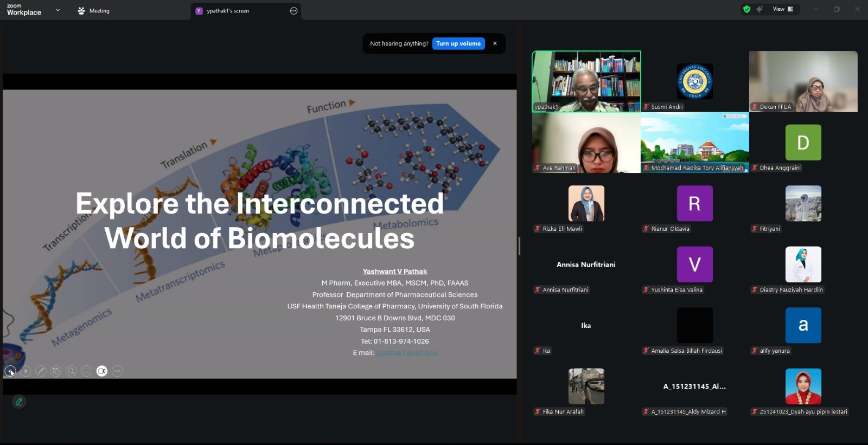Open slideshow more options ellipsis
This screenshot has width=868, height=445.
(x=117, y=371)
